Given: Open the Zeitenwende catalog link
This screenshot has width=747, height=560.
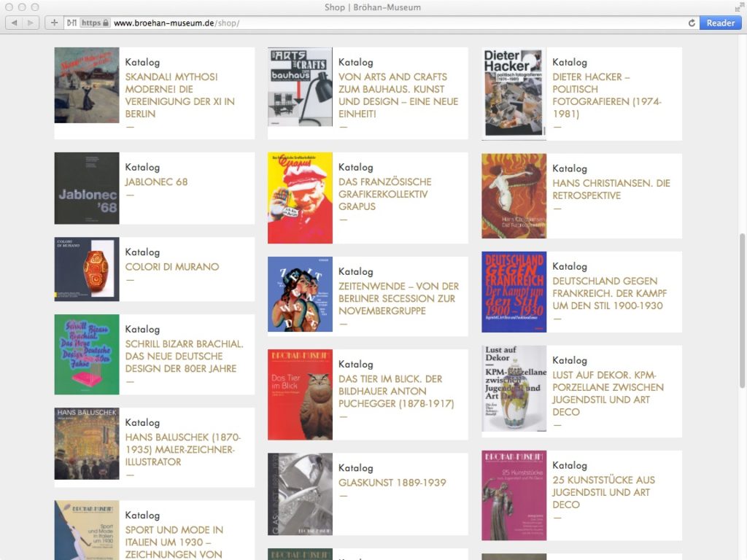Looking at the screenshot, I should (399, 298).
